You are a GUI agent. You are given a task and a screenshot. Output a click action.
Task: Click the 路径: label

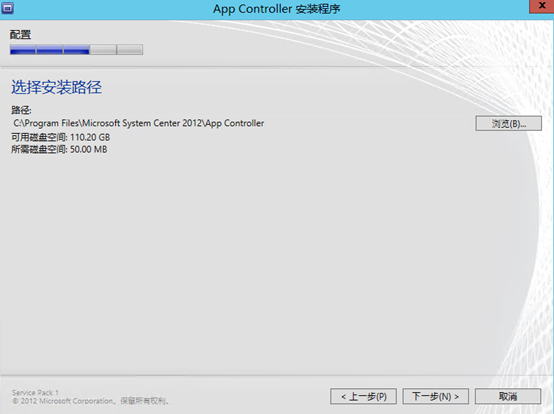[x=21, y=110]
